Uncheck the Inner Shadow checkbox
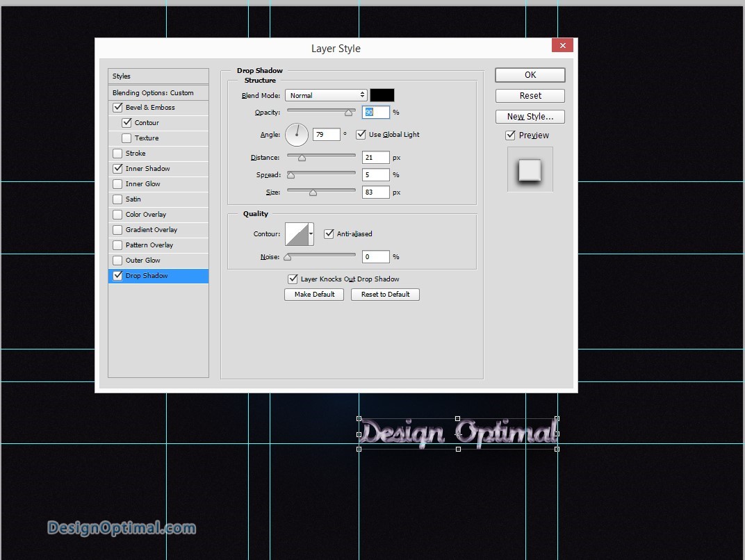 point(117,169)
